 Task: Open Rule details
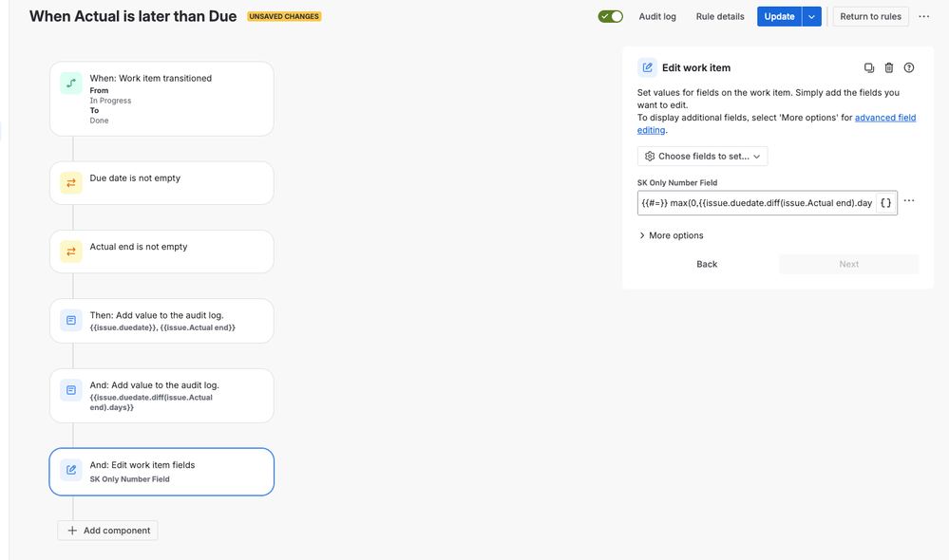click(x=720, y=17)
